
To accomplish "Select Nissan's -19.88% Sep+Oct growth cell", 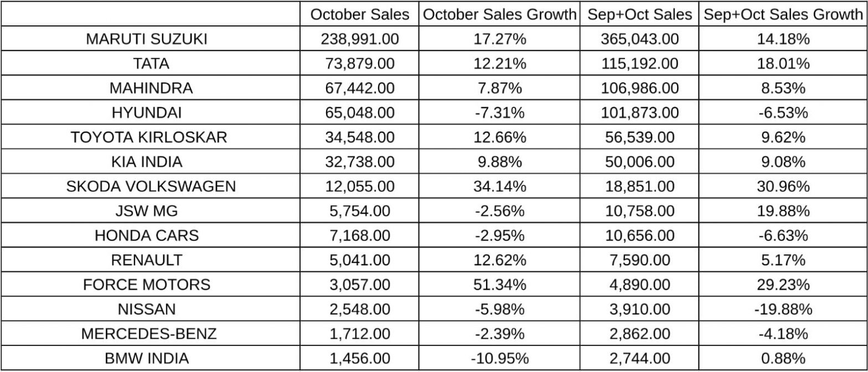I will 783,309.
